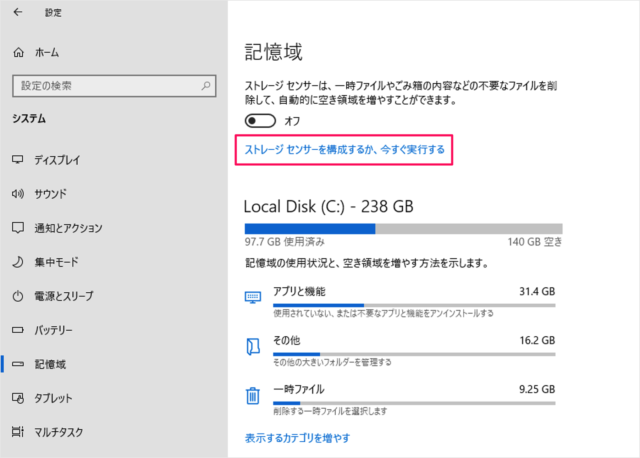This screenshot has width=640, height=458.
Task: Click the 97.7 GB 使用済み text
Action: click(284, 242)
